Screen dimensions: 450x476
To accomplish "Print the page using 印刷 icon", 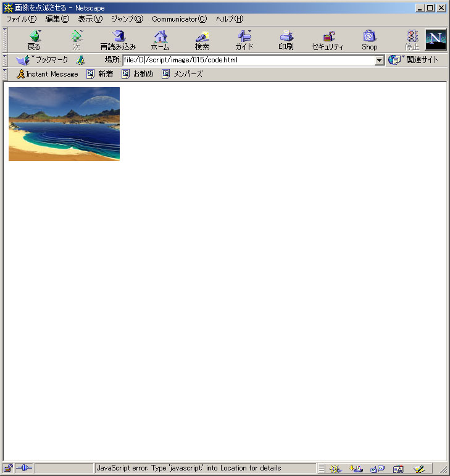I will 286,40.
